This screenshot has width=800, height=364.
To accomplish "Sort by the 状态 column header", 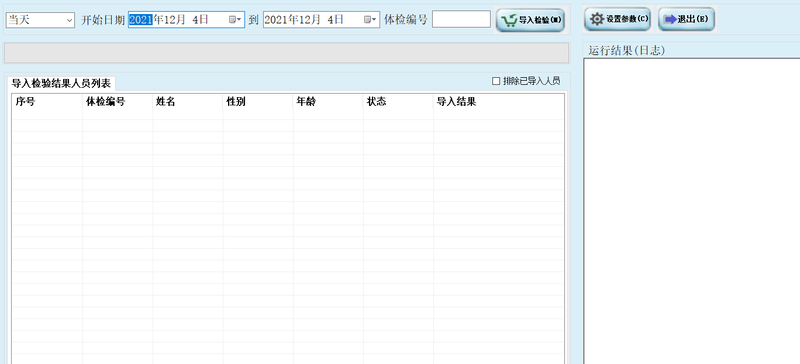I will (x=398, y=102).
